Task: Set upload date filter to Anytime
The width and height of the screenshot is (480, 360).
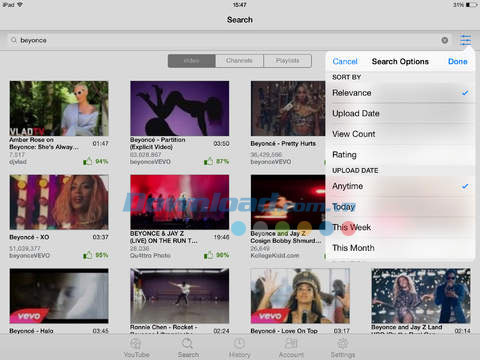Action: coord(400,186)
